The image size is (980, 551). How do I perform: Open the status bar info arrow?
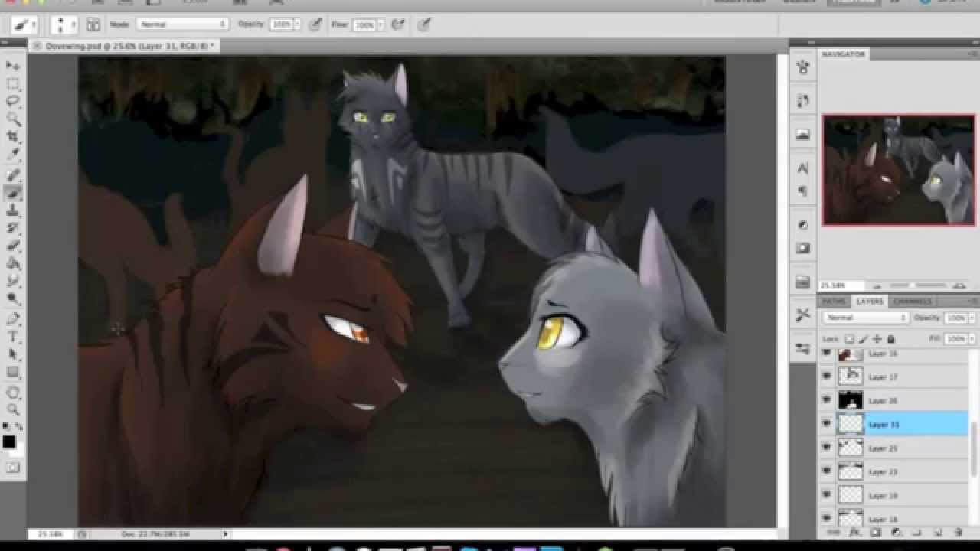pos(225,533)
